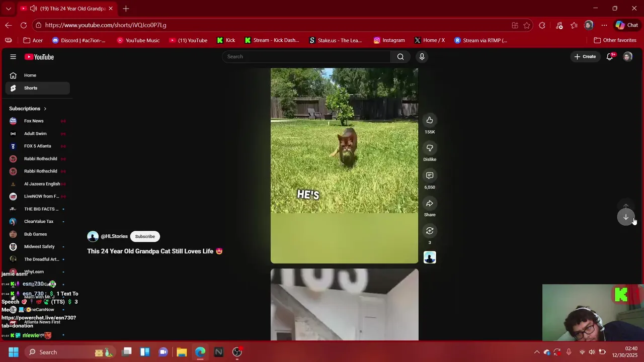Open taskbar clock showing 02:40
This screenshot has width=644, height=362.
pyautogui.click(x=624, y=352)
